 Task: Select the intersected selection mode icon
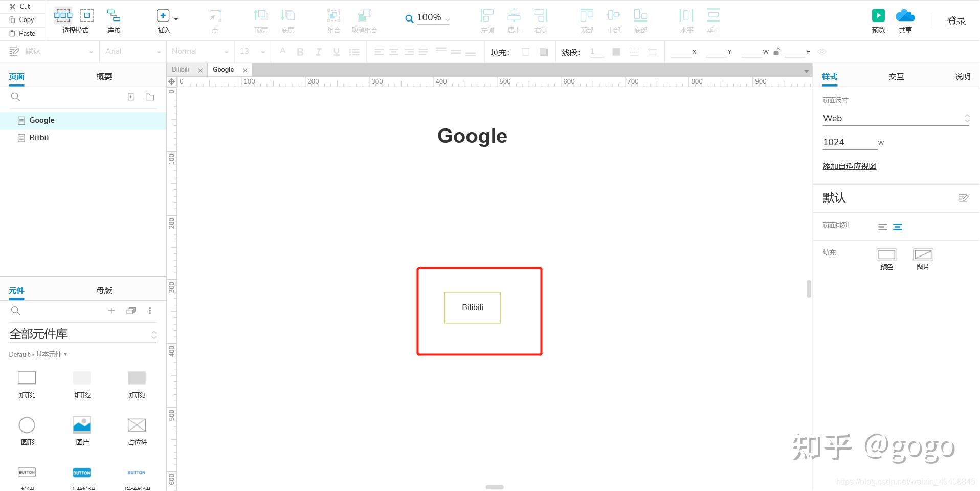click(x=63, y=15)
